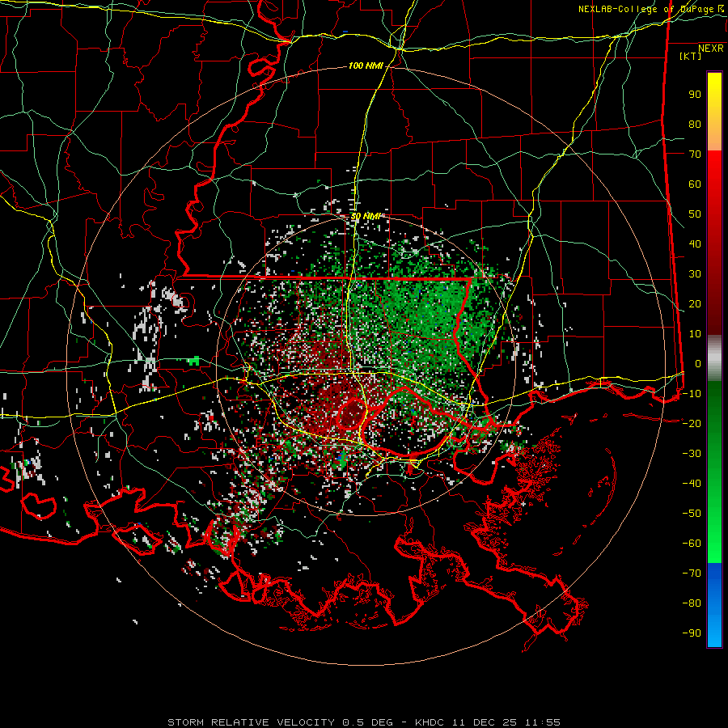
Task: Select the 90 value on the velocity scale
Action: pyautogui.click(x=695, y=95)
